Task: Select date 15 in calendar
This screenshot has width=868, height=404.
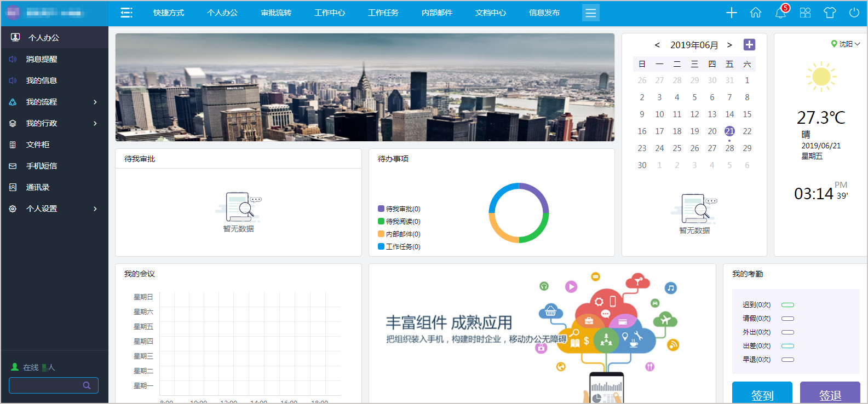Action: [x=747, y=114]
